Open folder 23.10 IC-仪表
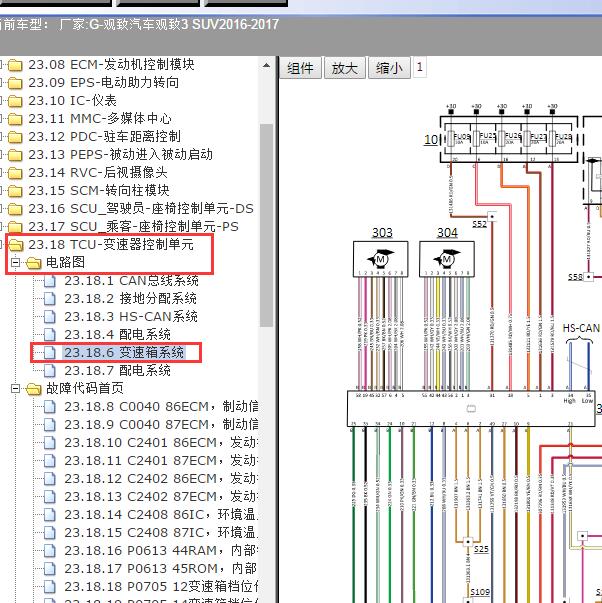The height and width of the screenshot is (603, 602). click(x=72, y=101)
